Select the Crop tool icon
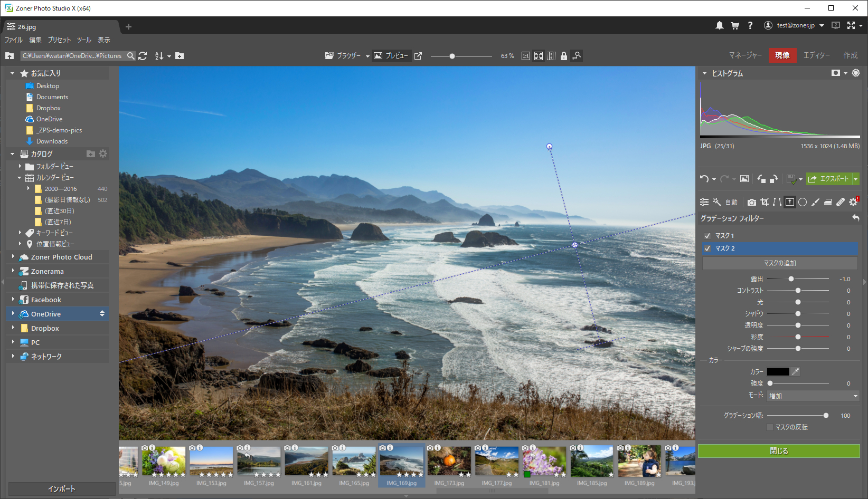This screenshot has width=868, height=499. [x=764, y=202]
